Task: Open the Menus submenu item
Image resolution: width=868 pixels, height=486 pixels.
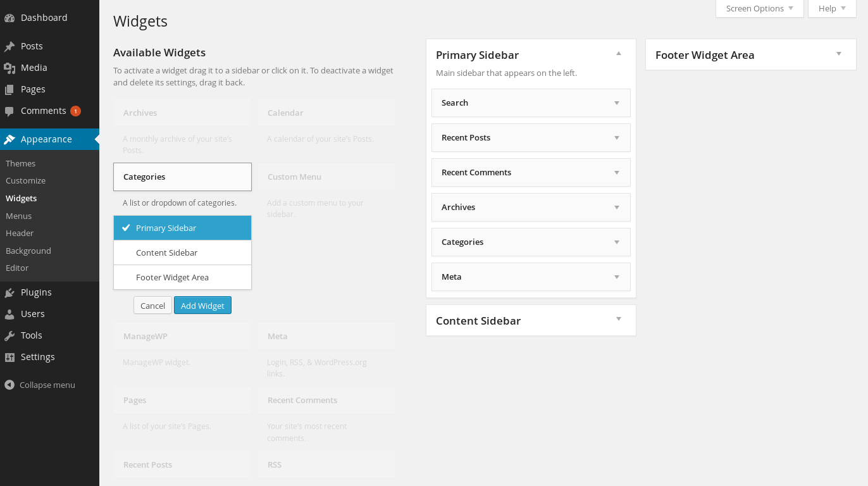Action: (18, 216)
